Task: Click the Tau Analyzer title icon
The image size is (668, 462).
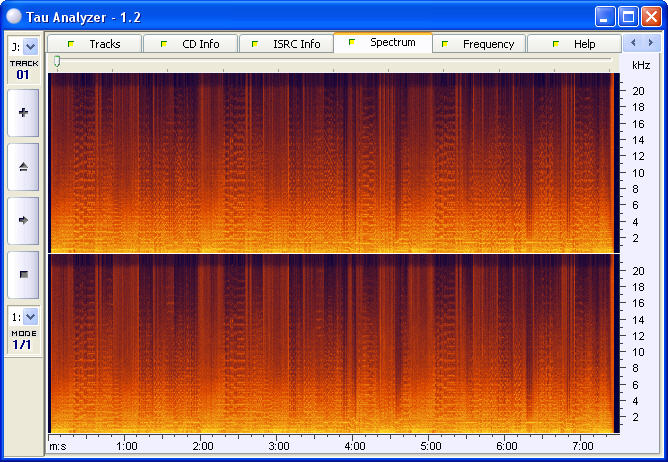Action: (14, 17)
